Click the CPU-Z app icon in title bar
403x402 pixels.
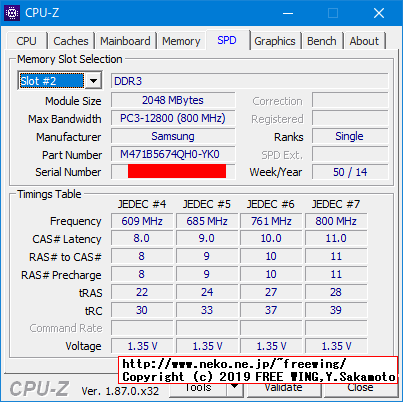click(x=12, y=13)
